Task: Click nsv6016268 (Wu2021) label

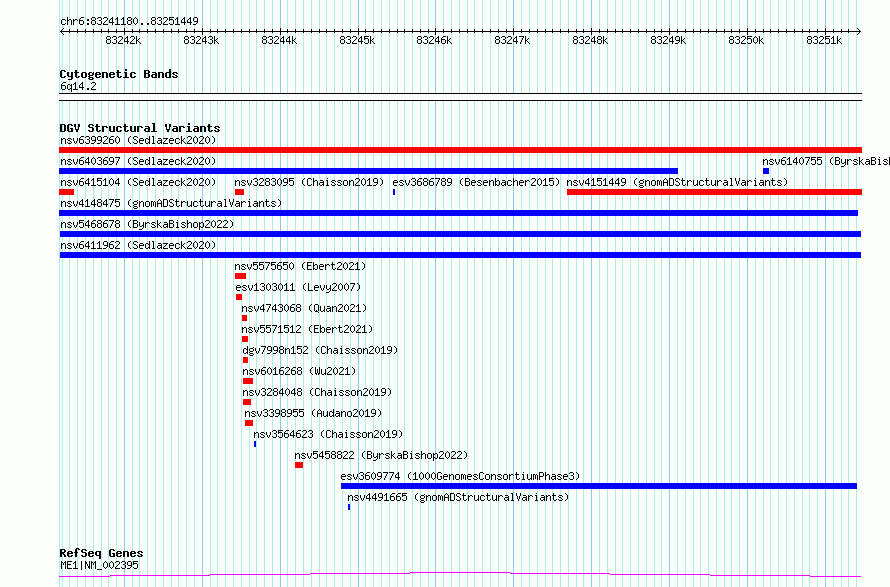Action: tap(299, 371)
